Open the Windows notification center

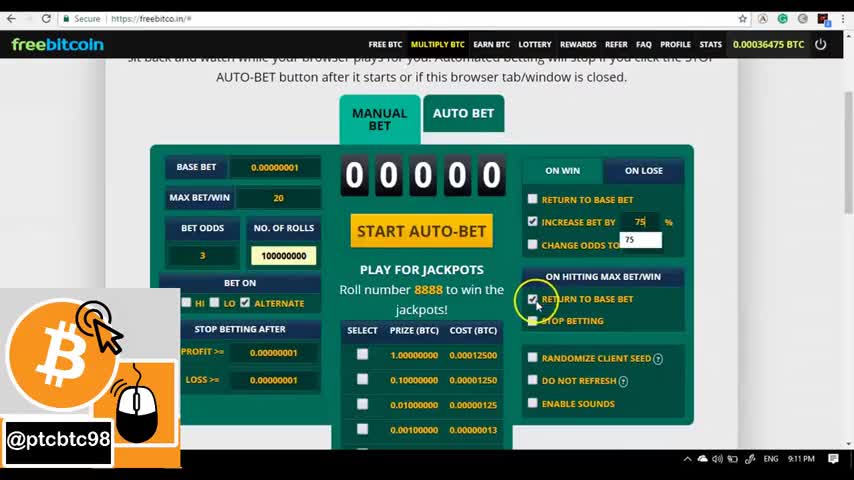pyautogui.click(x=833, y=459)
